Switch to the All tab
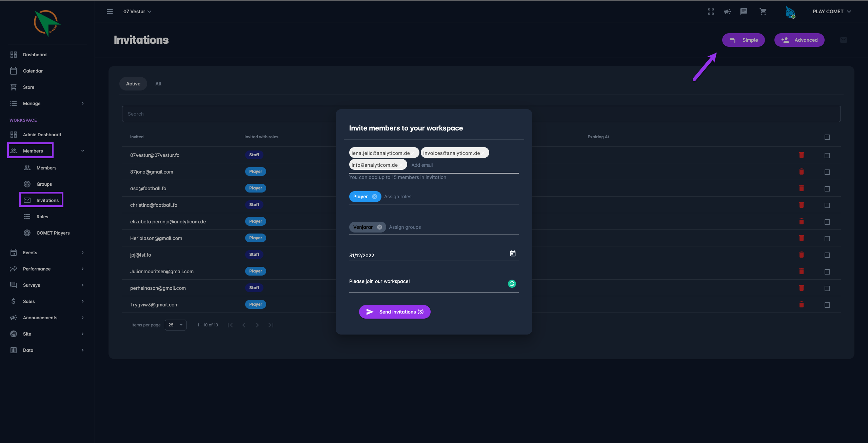The image size is (868, 443). [x=158, y=84]
